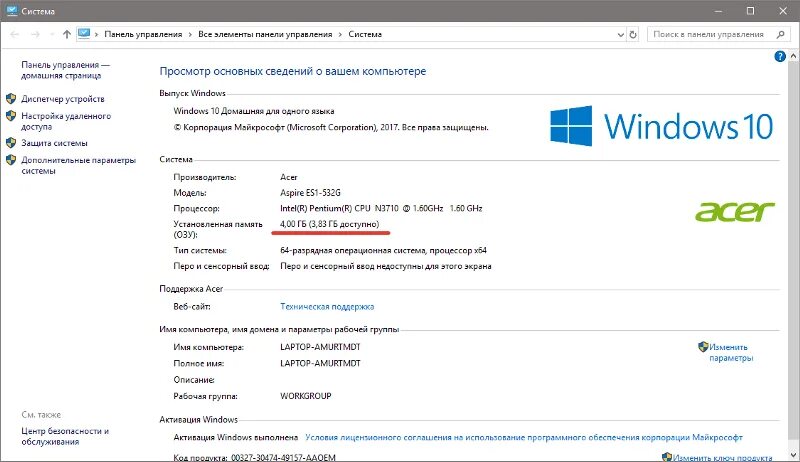Viewport: 800px width, 462px height.
Task: Click the shield icon beside Настройка удаленного доступа
Action: click(11, 116)
